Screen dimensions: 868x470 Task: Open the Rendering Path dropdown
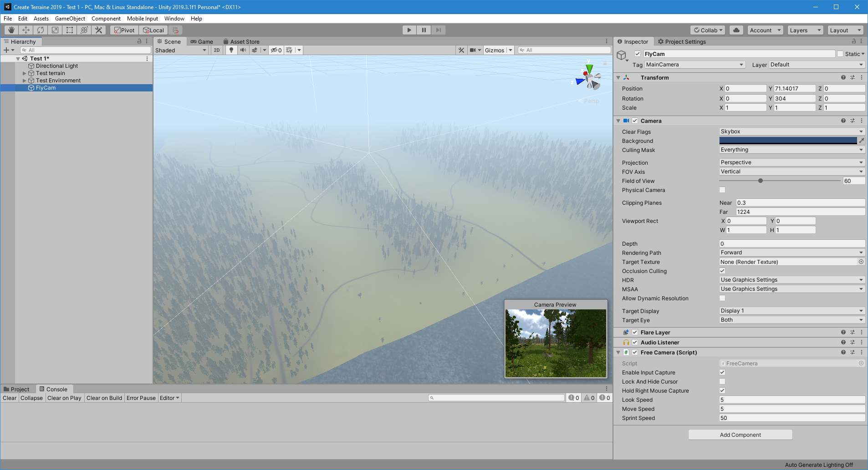(x=792, y=253)
